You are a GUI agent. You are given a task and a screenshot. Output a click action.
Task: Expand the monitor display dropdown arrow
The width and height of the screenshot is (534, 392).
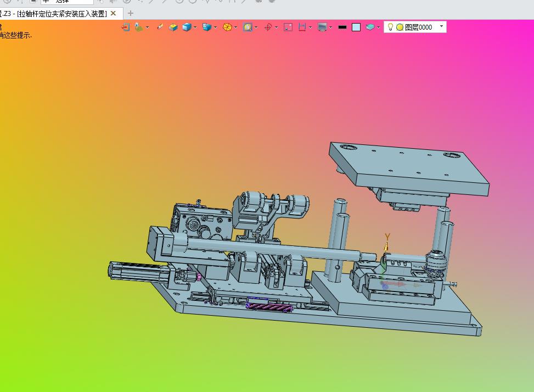[x=331, y=27]
